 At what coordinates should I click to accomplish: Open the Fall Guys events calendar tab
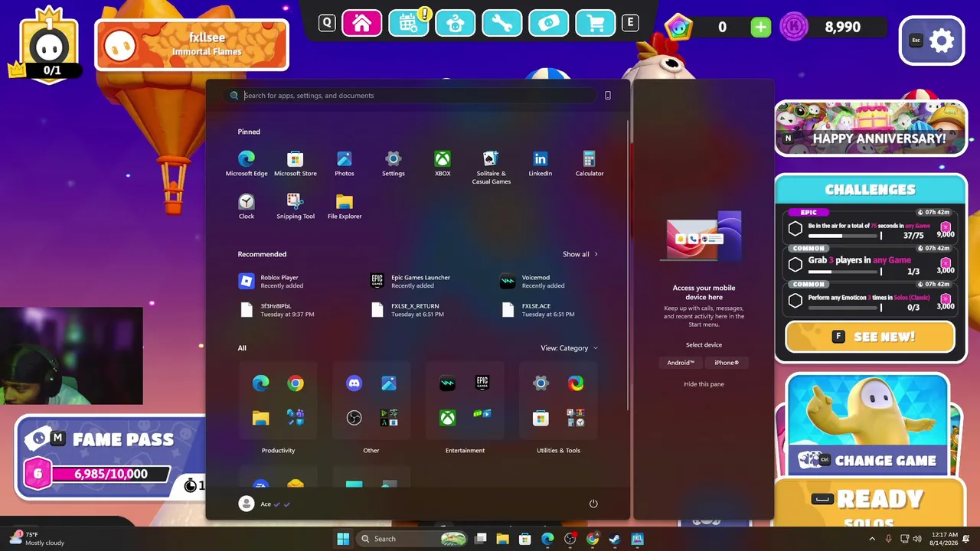pyautogui.click(x=409, y=23)
